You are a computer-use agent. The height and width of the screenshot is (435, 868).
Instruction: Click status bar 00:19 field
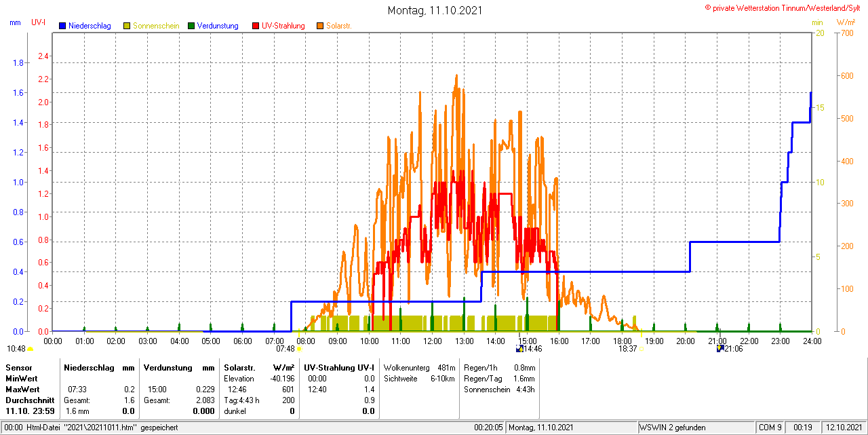[x=803, y=428]
